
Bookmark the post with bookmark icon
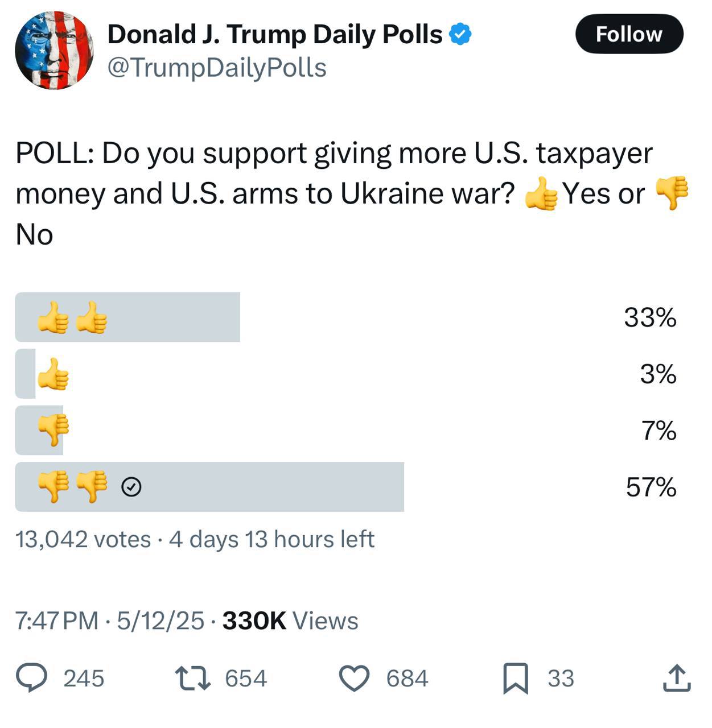[516, 678]
